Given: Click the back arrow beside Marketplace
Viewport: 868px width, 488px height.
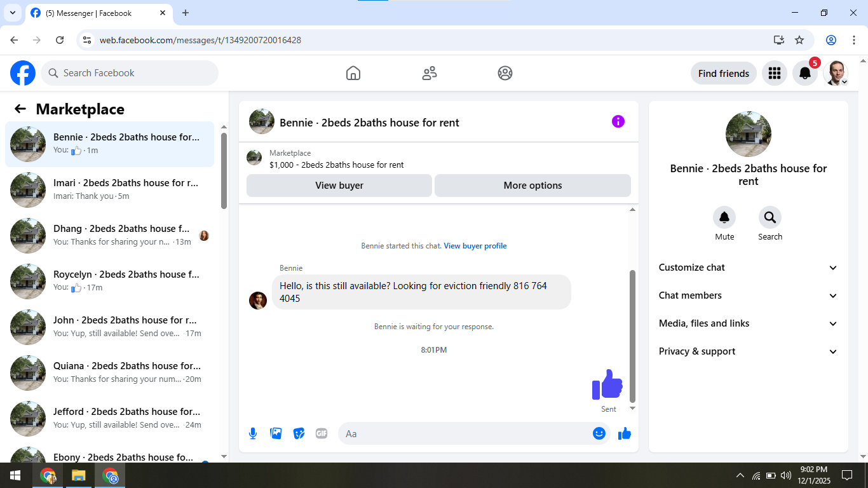Looking at the screenshot, I should tap(20, 109).
